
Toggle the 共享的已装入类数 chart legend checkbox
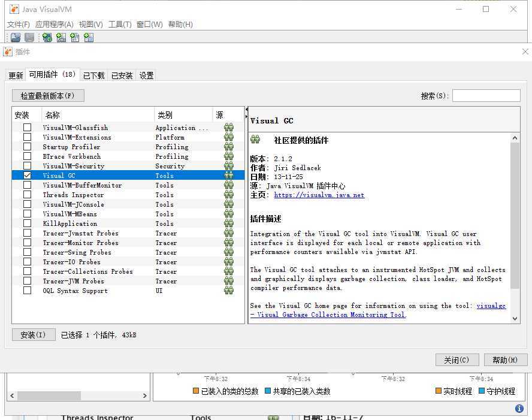pos(267,391)
